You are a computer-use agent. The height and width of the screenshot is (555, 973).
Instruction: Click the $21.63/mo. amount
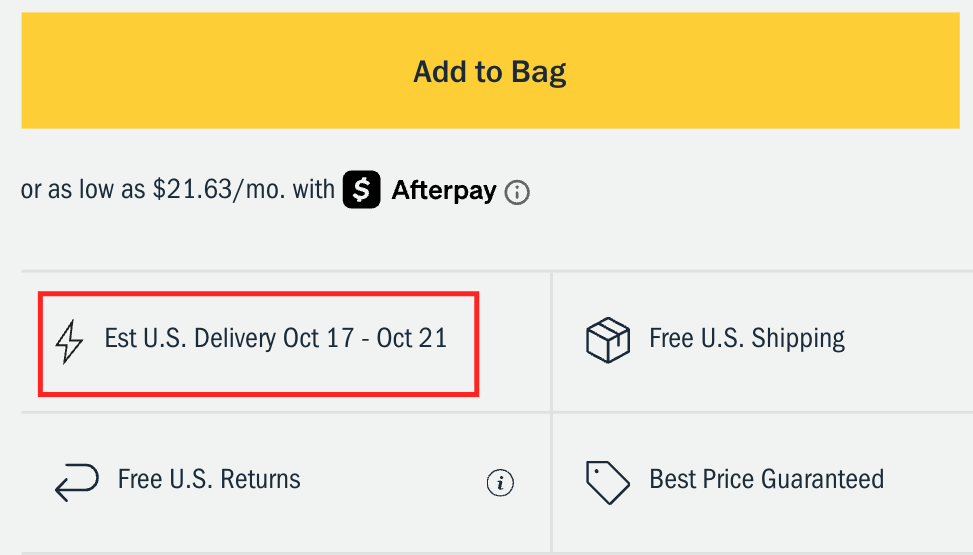tap(219, 190)
